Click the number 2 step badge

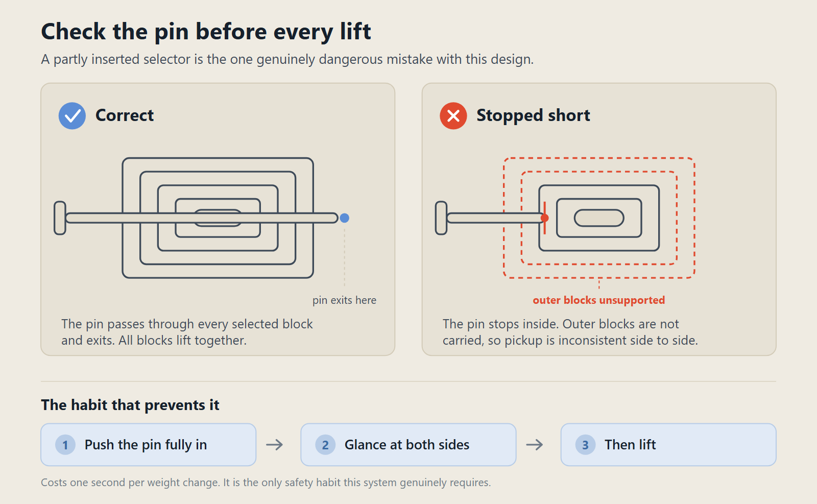[325, 445]
